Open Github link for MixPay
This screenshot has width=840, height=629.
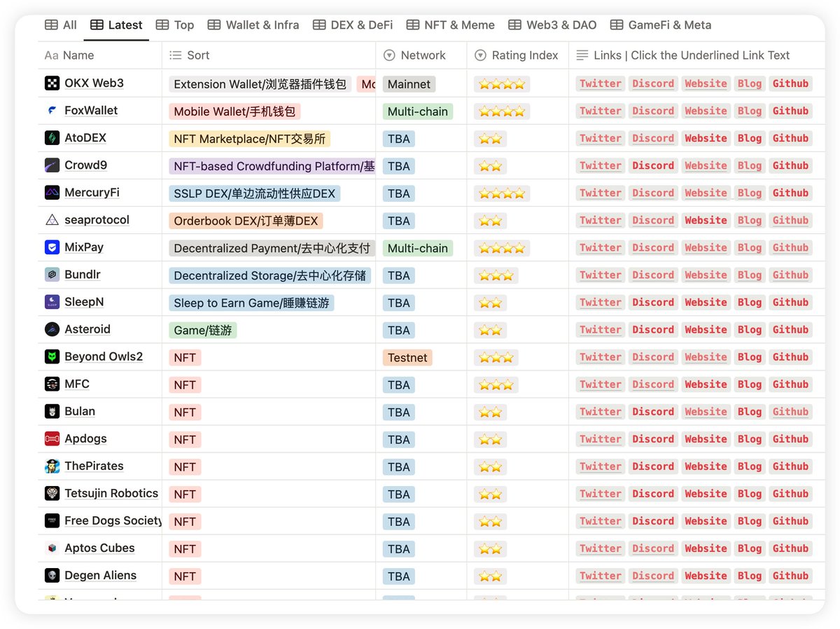point(791,247)
